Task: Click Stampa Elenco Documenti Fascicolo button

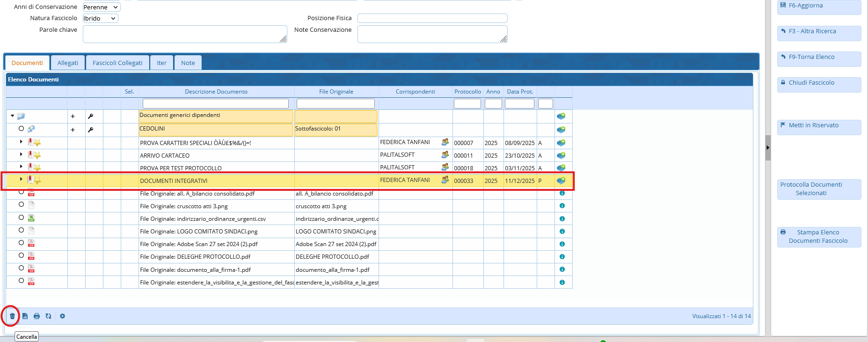Action: (818, 237)
